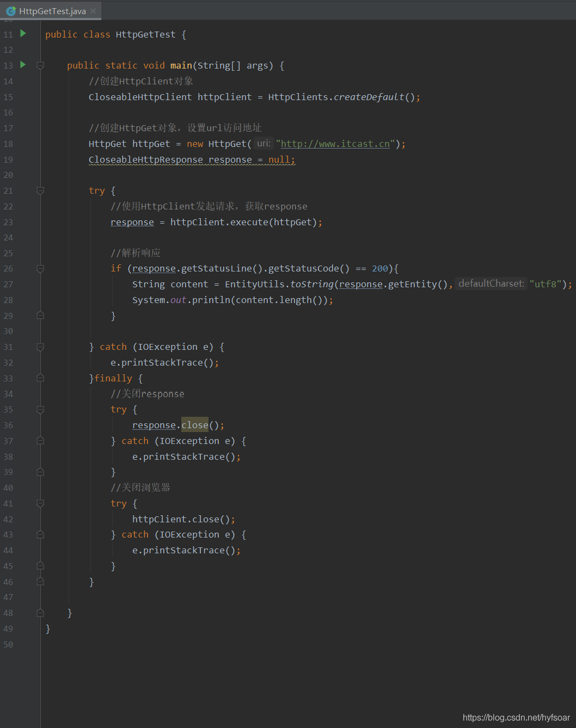Click the e.printStackTrace() call on line 32
Screen dimensions: 576x728
pos(162,362)
